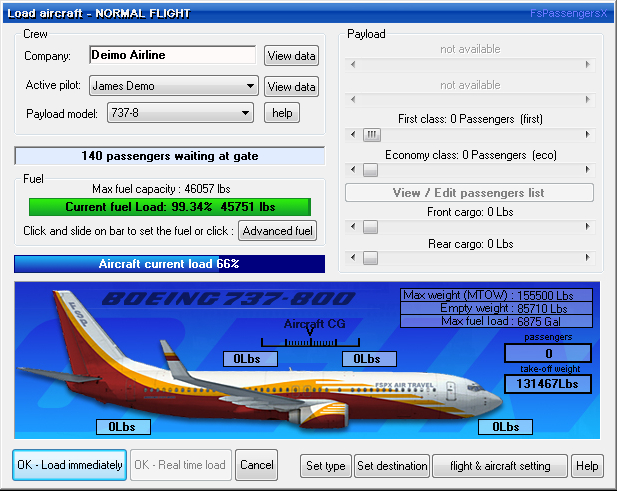Click the Aircraft CG gauge indicator

(x=310, y=339)
